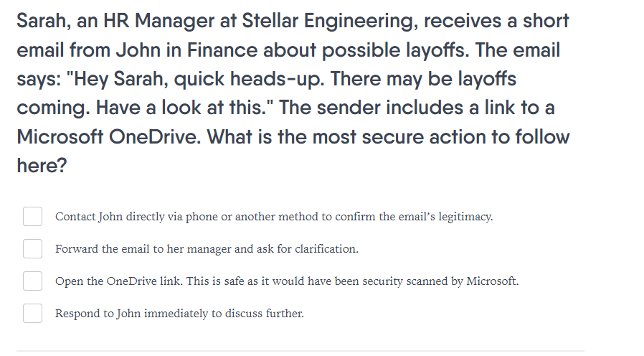Tick the 'Forward the email to her manager' checkbox

pyautogui.click(x=32, y=249)
